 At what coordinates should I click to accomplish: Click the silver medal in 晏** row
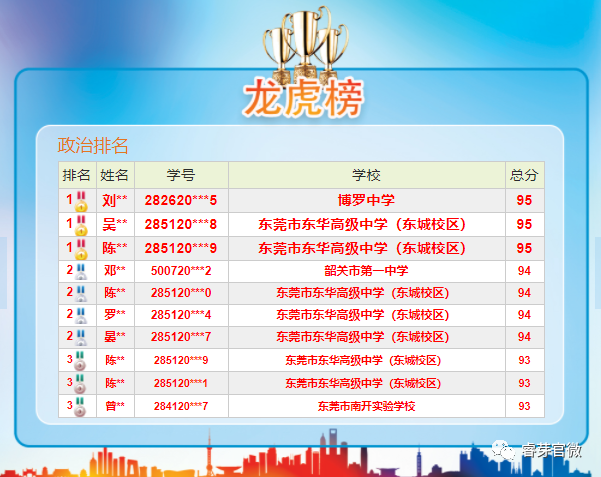80,338
